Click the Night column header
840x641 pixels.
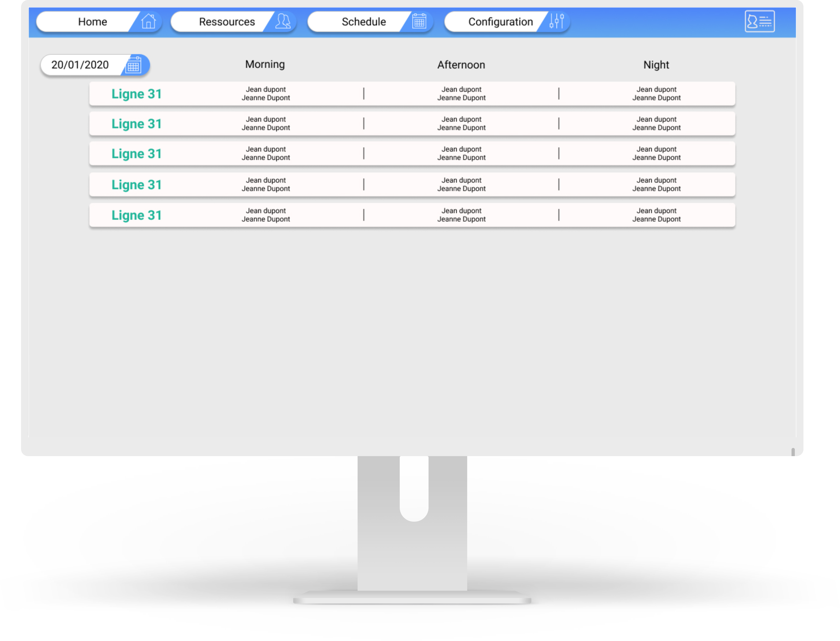click(x=656, y=65)
